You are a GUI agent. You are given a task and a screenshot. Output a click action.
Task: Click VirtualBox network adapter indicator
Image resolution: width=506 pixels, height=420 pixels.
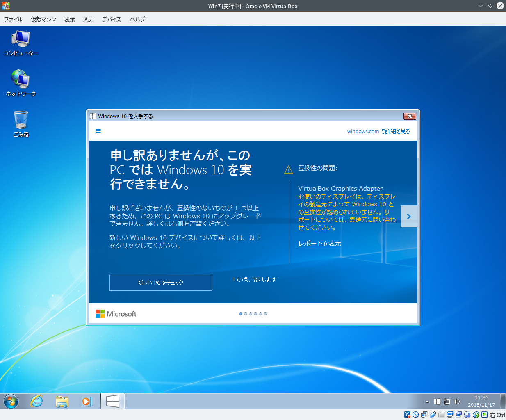click(x=424, y=415)
